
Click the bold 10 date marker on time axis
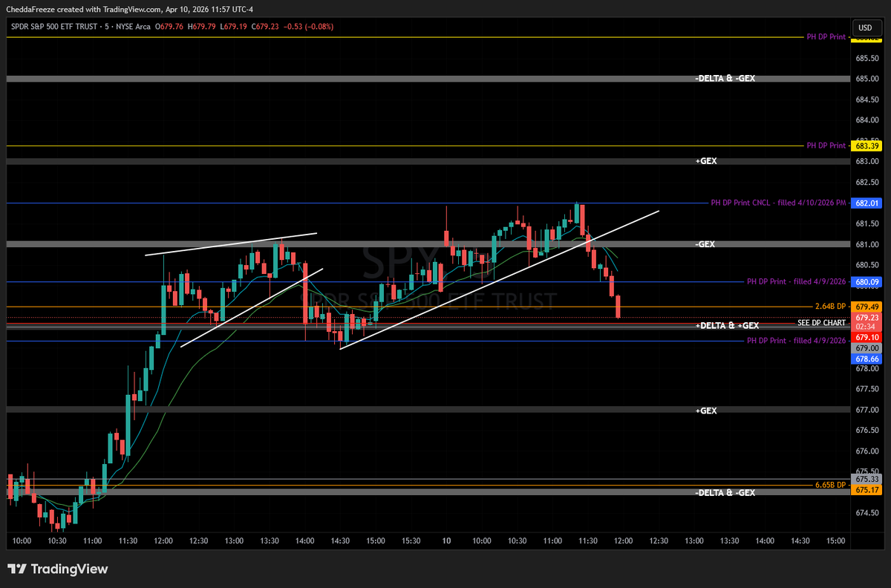tap(446, 541)
